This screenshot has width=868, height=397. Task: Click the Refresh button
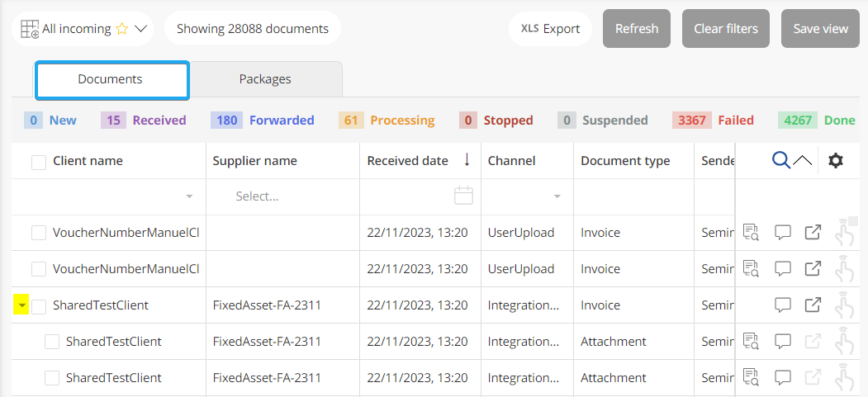tap(637, 29)
